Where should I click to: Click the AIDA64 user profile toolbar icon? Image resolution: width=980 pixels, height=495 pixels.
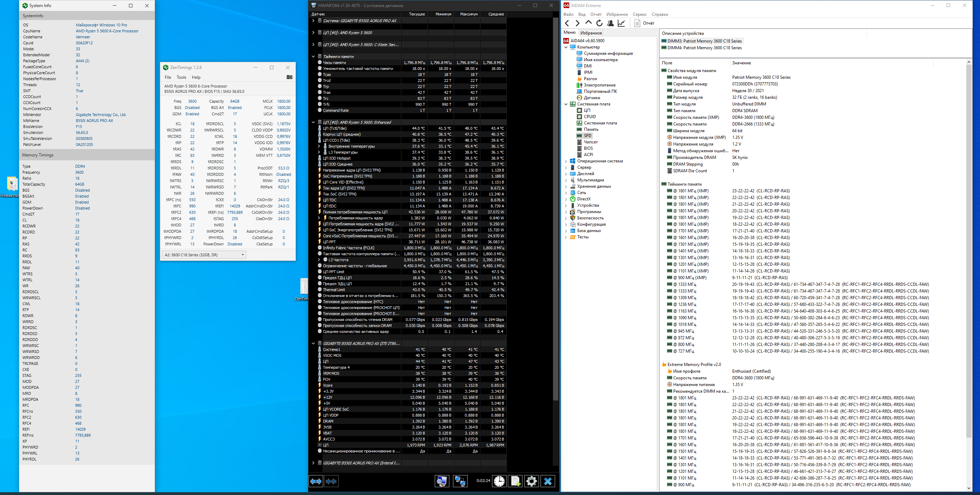(610, 23)
